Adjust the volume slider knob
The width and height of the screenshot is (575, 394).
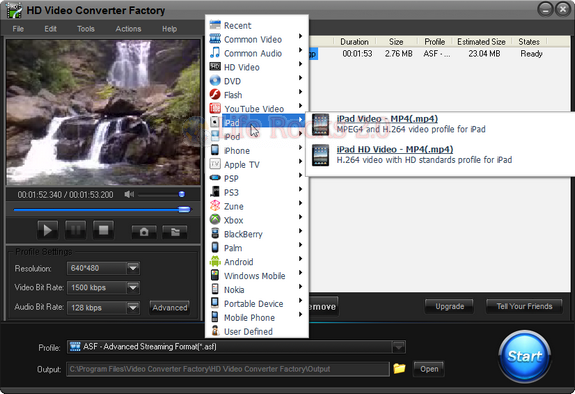coord(182,194)
